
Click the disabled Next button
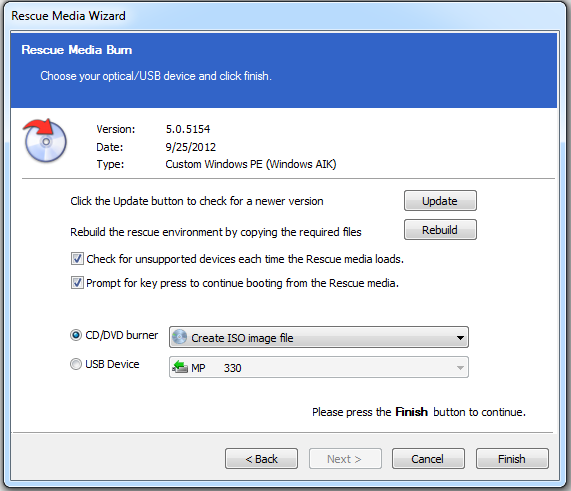(345, 459)
